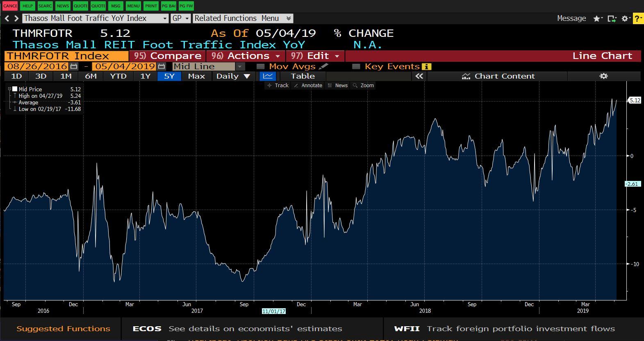
Task: Open the 96) Actions dropdown menu
Action: coord(246,56)
